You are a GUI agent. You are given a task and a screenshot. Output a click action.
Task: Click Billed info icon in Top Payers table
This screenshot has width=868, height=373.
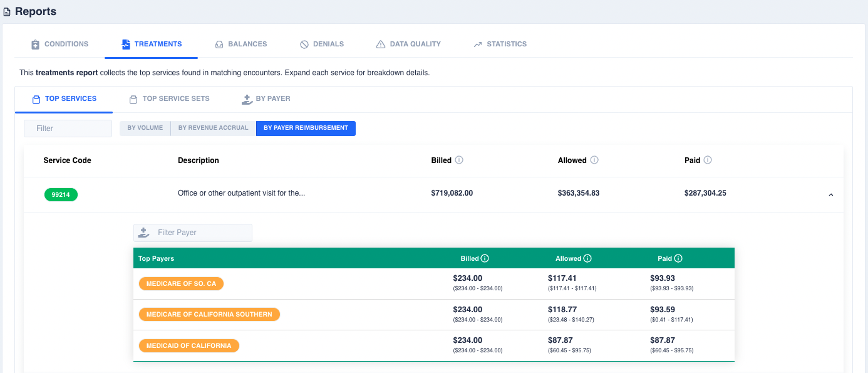(485, 258)
